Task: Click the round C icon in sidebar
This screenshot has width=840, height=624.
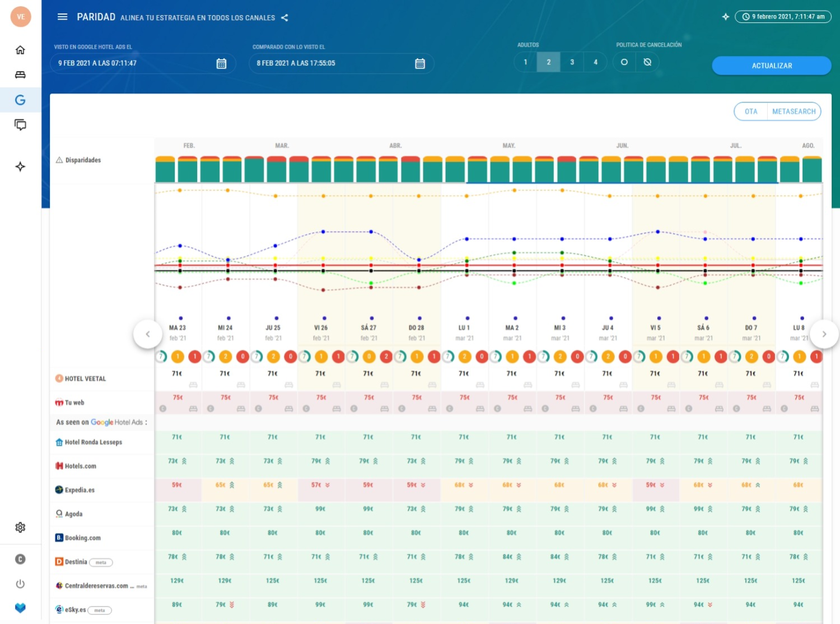Action: point(20,559)
